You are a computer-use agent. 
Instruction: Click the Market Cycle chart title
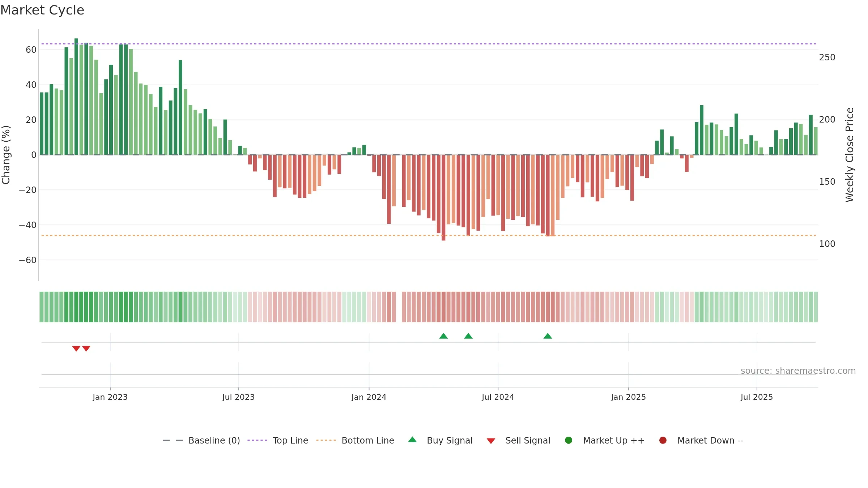(x=42, y=10)
